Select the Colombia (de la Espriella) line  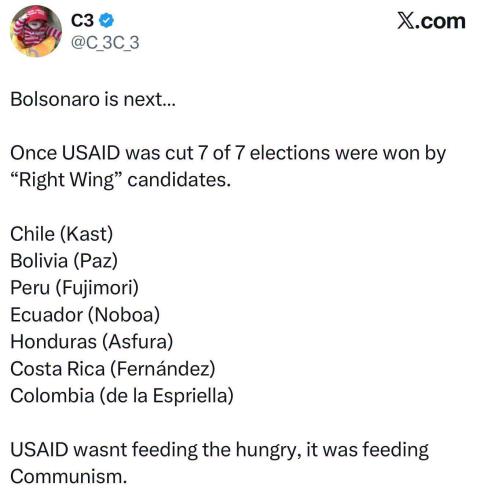click(122, 396)
